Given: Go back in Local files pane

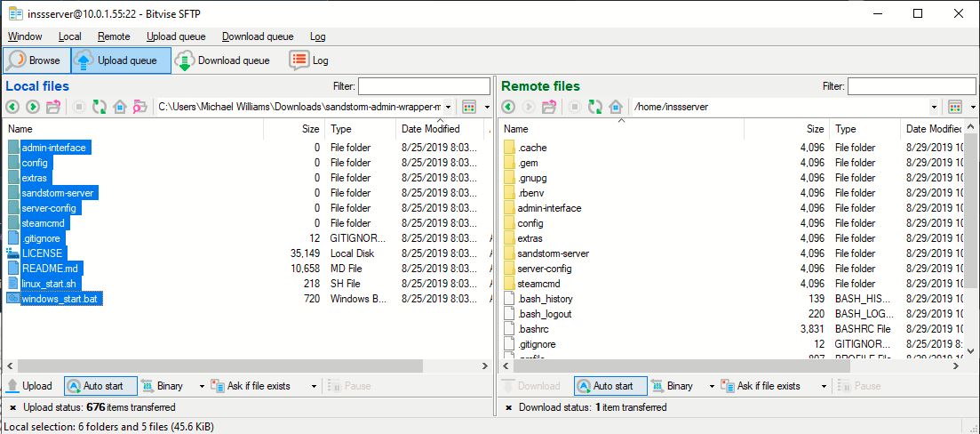Looking at the screenshot, I should (12, 107).
